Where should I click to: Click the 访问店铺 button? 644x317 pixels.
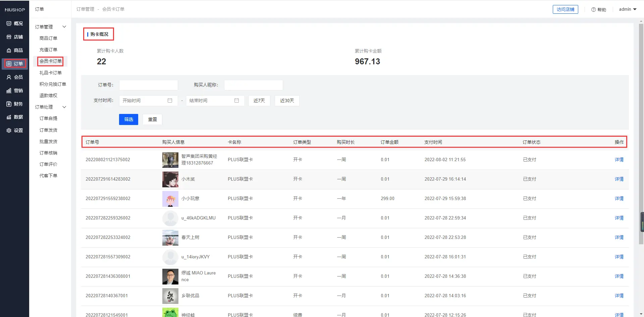coord(565,9)
